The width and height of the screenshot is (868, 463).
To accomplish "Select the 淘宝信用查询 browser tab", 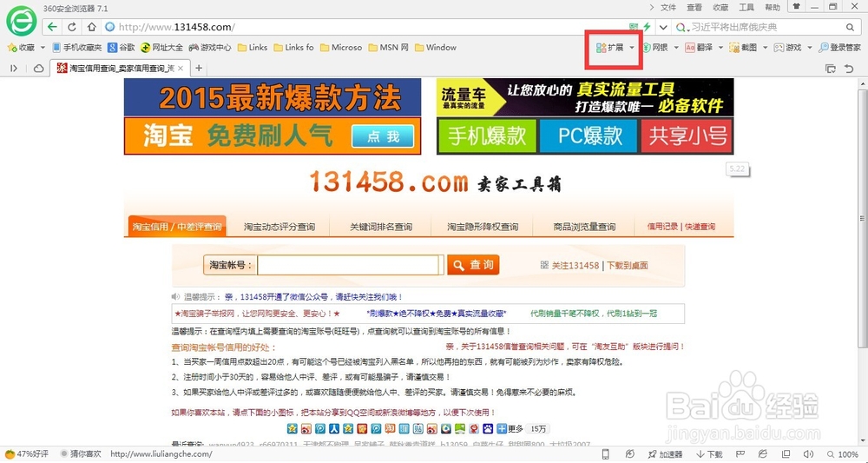I will pyautogui.click(x=120, y=68).
